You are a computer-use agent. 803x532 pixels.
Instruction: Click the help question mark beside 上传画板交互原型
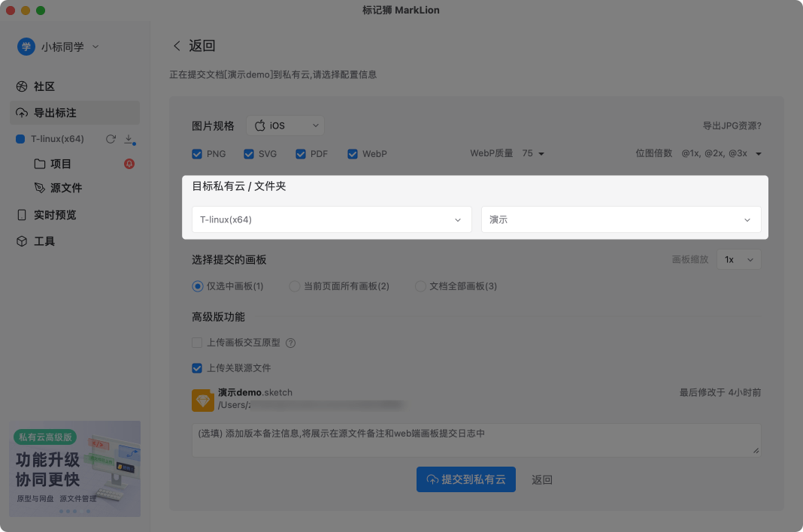tap(290, 343)
